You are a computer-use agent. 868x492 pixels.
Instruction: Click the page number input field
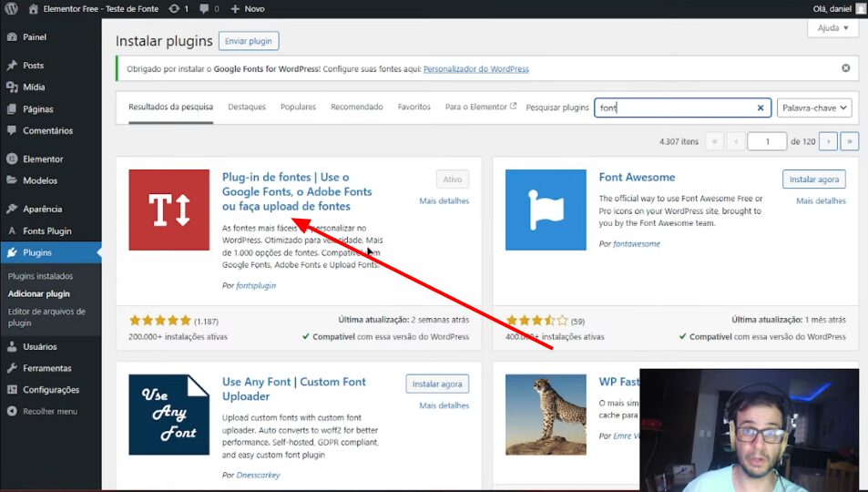pyautogui.click(x=767, y=141)
